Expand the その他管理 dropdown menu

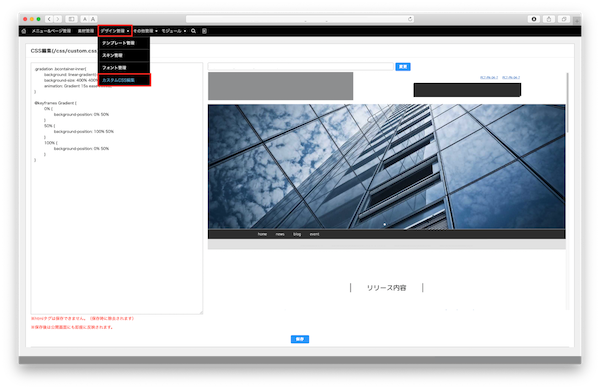pyautogui.click(x=145, y=31)
